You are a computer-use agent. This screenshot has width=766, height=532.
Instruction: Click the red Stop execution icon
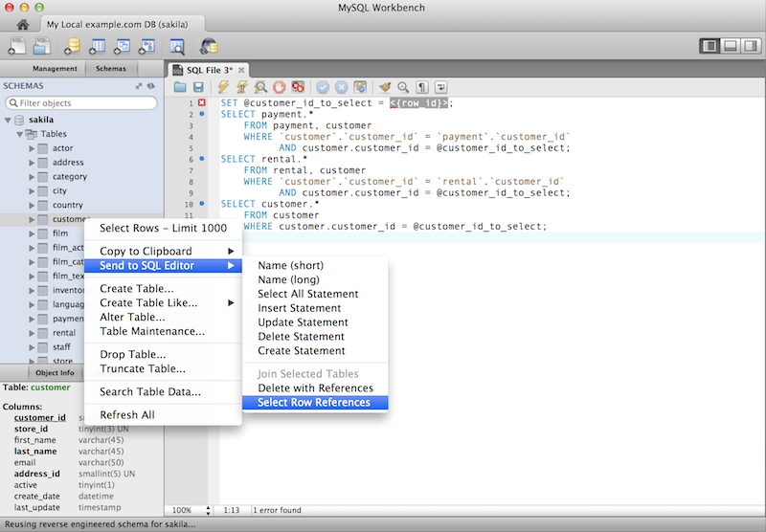pyautogui.click(x=281, y=87)
